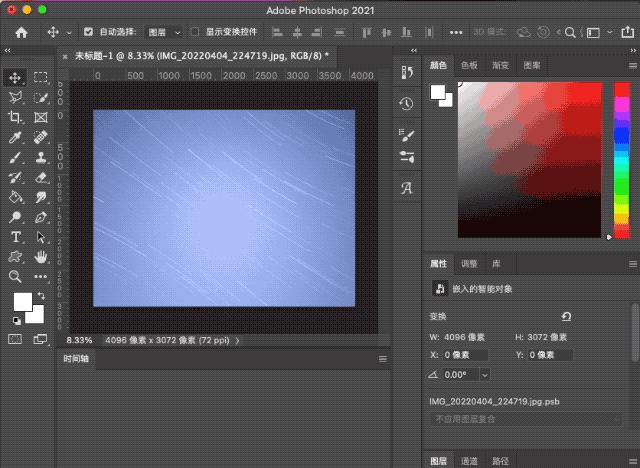Select the Crop tool

coord(15,117)
